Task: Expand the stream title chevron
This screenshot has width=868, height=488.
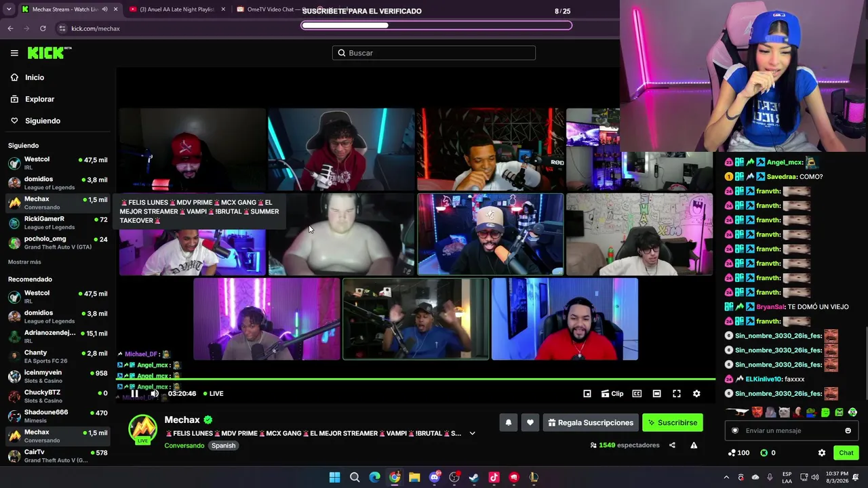Action: [x=472, y=434]
